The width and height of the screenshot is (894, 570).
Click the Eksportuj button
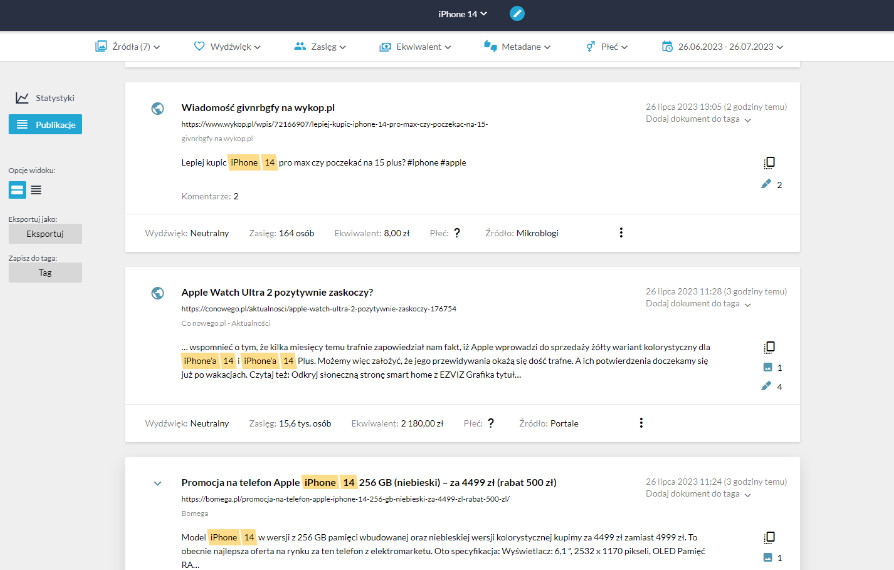[45, 234]
